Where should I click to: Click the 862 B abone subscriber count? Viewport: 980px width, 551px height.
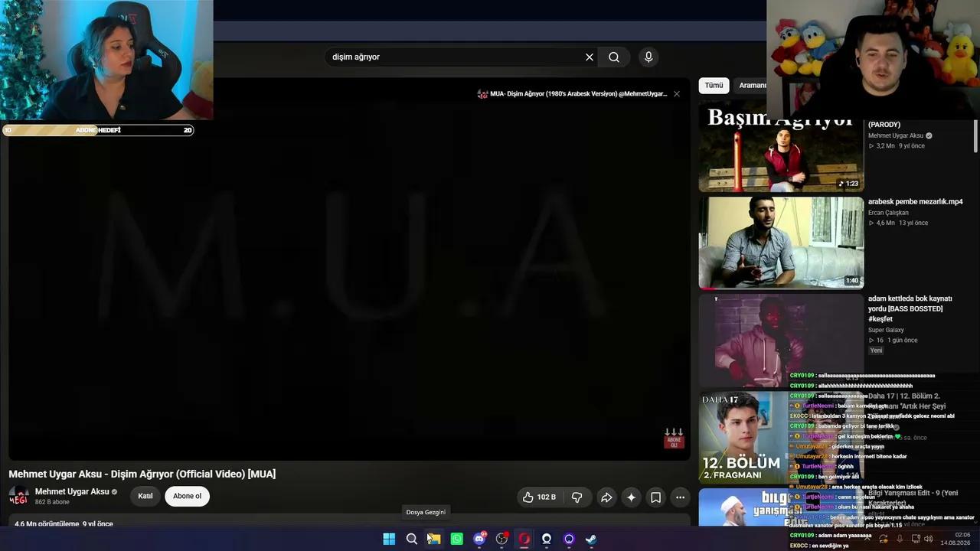pyautogui.click(x=52, y=502)
